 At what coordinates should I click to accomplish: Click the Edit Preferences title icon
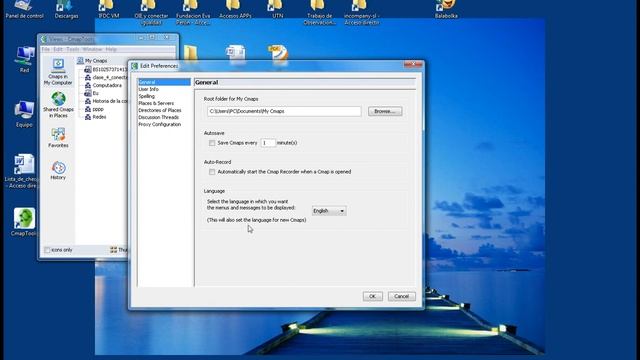click(135, 66)
